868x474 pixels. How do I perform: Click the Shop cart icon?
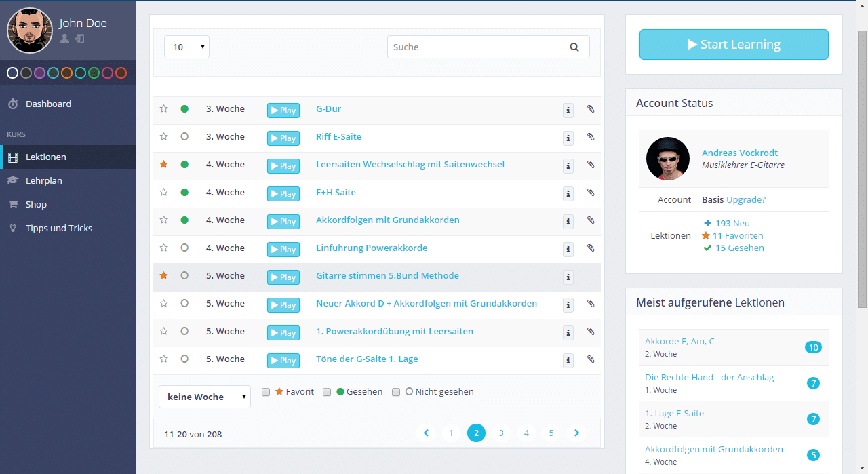click(x=12, y=204)
